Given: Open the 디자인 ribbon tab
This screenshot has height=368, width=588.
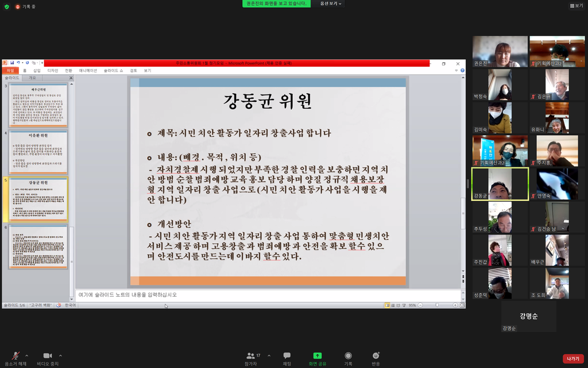Looking at the screenshot, I should [x=53, y=71].
